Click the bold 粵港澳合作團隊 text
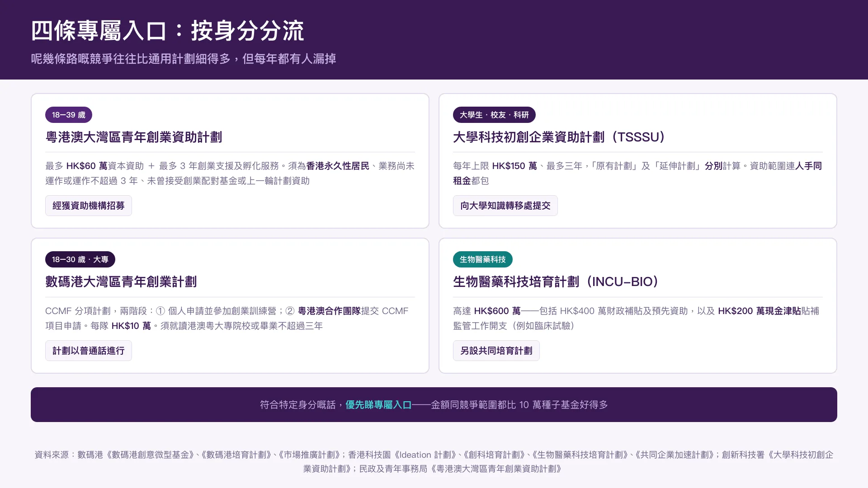The image size is (868, 488). (329, 311)
